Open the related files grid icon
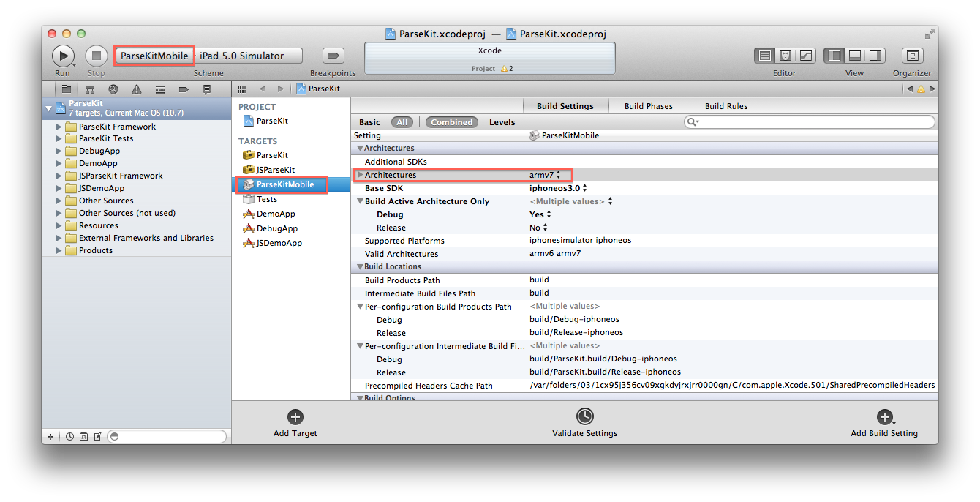 pyautogui.click(x=241, y=89)
